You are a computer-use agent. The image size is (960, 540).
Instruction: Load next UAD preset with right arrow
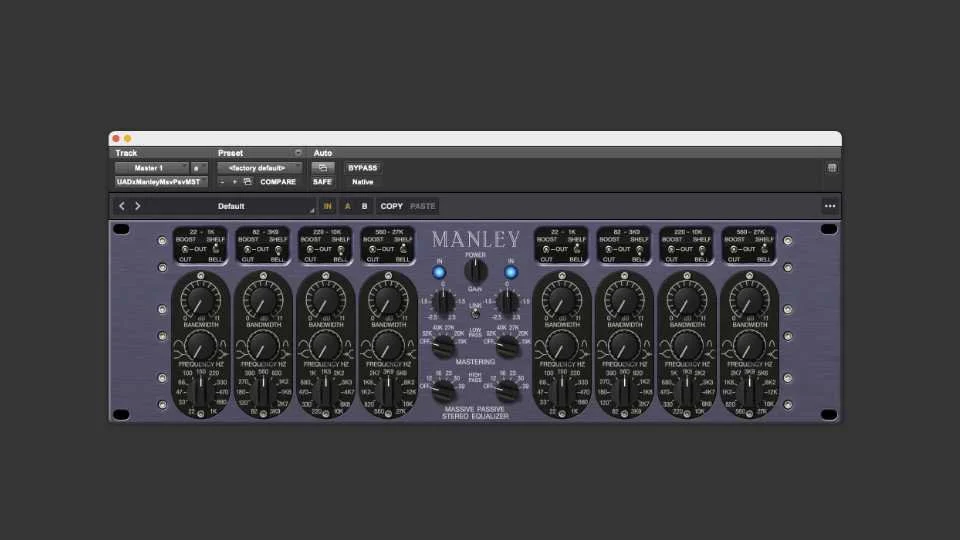point(138,206)
